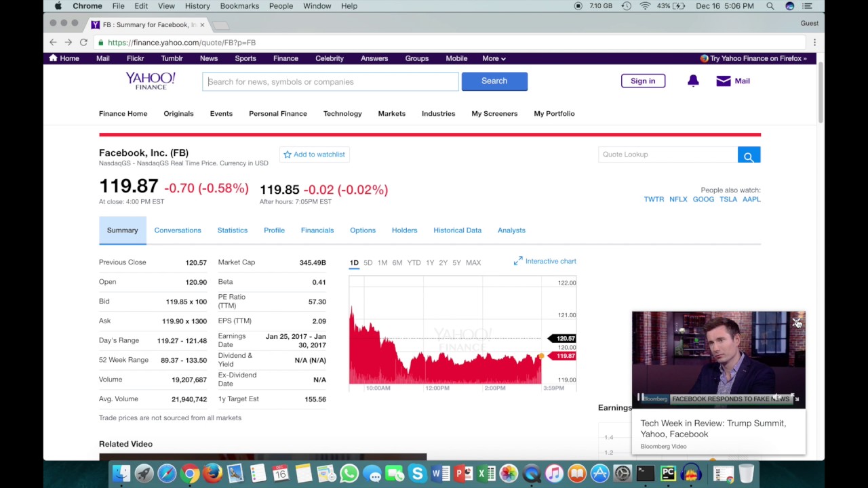Open Finder from the Dock
Viewport: 868px width, 488px height.
click(121, 473)
